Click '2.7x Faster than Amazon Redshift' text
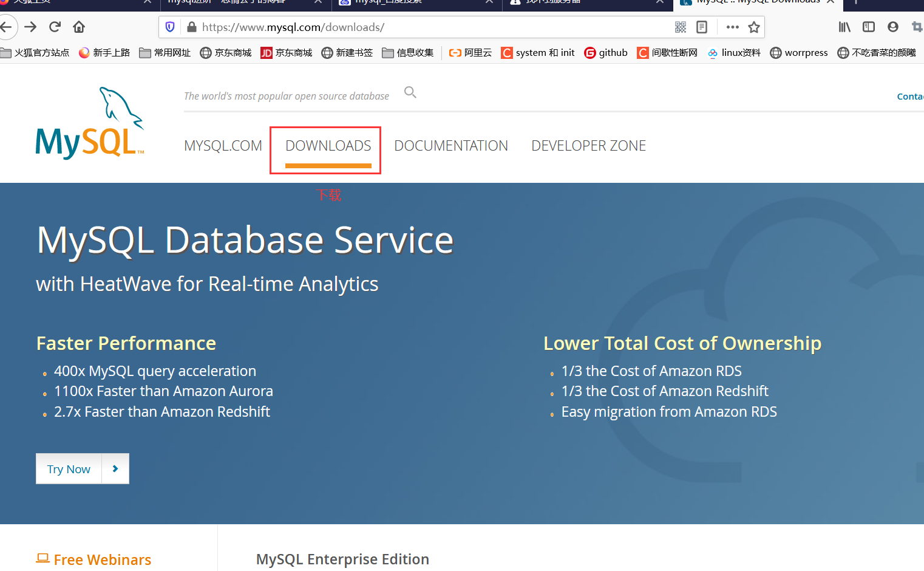The width and height of the screenshot is (924, 571). point(162,412)
